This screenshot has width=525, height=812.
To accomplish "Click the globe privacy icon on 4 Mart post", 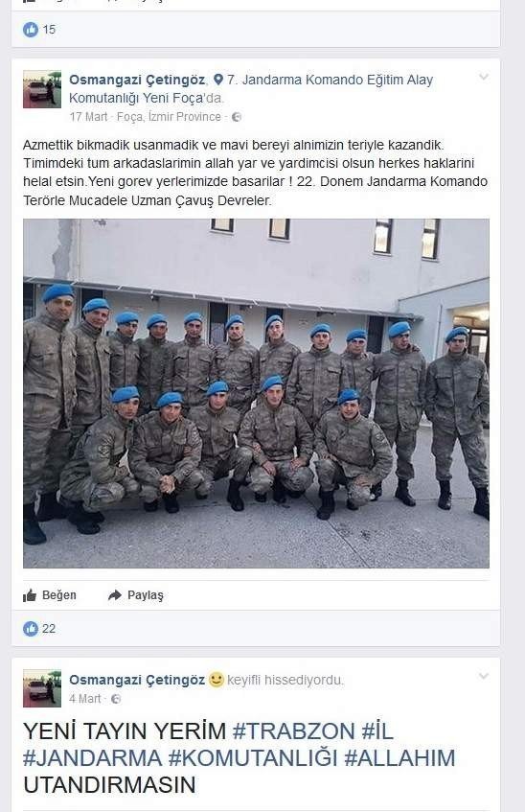I will pyautogui.click(x=116, y=699).
